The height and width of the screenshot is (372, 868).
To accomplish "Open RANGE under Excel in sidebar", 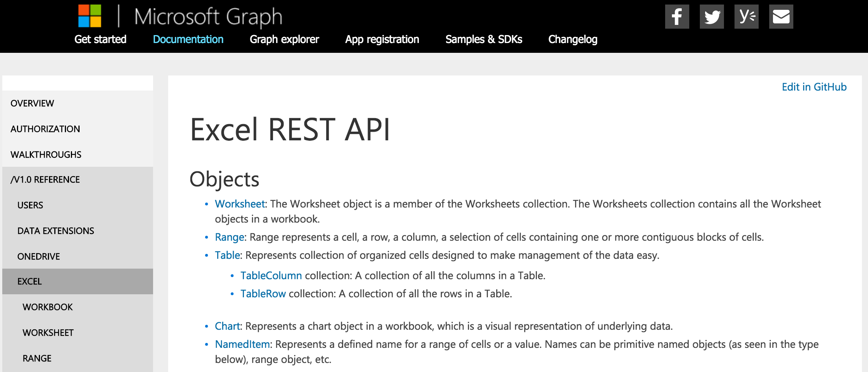I will (78, 358).
